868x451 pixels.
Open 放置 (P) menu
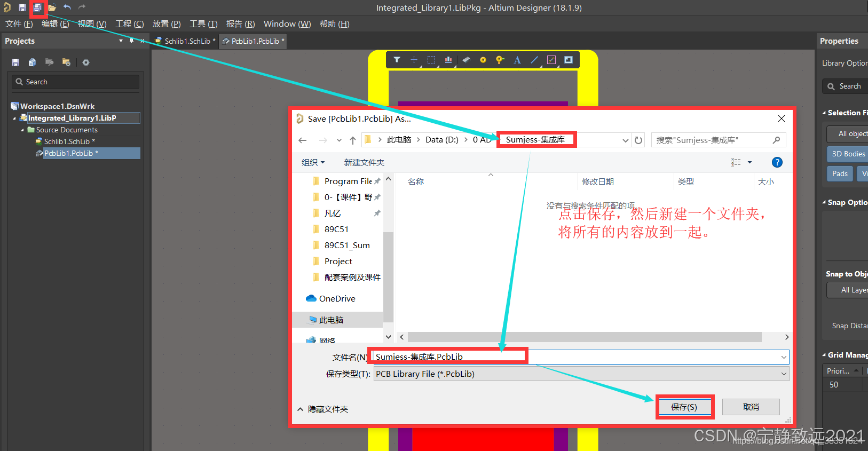pos(167,24)
